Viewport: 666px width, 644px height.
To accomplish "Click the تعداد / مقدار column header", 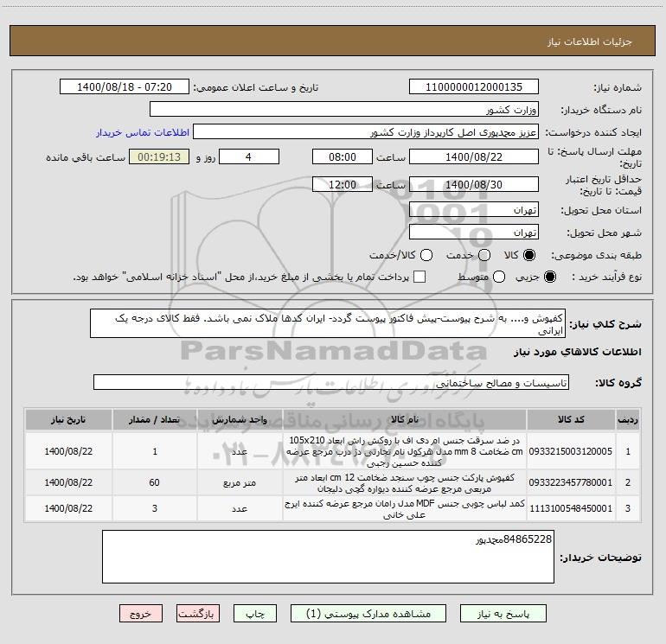I will pos(155,419).
